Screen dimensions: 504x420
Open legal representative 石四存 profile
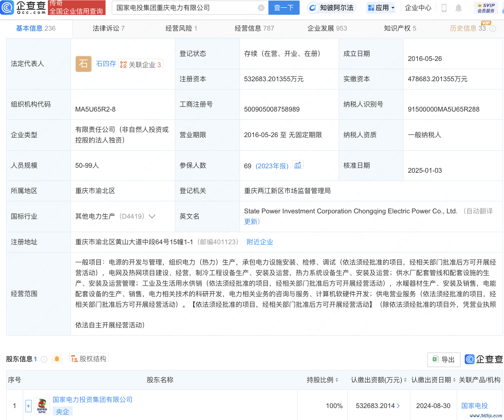click(106, 64)
